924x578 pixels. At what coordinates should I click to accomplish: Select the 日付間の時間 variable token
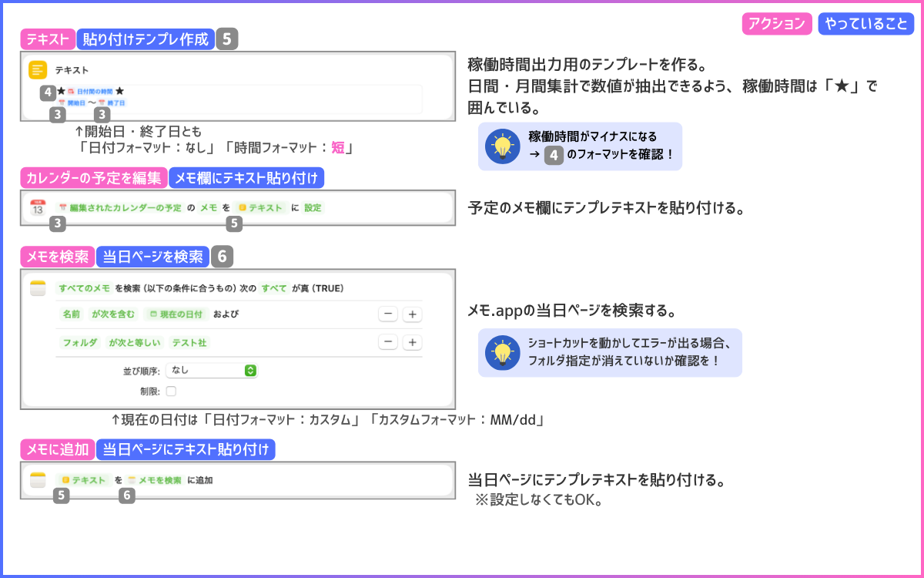(89, 91)
